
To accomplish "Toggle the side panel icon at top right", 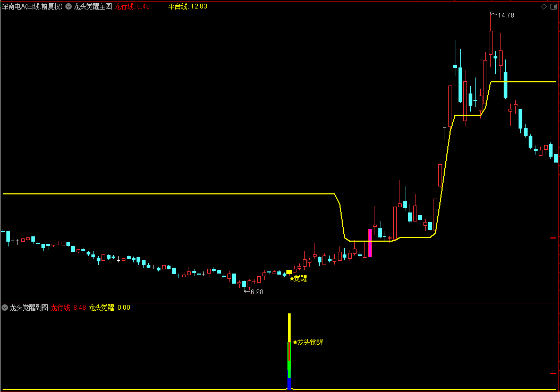I will click(554, 6).
